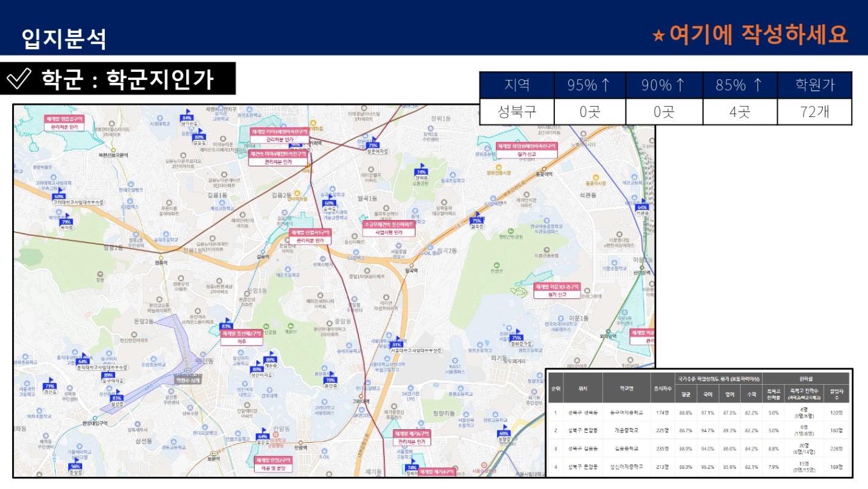The image size is (868, 489).
Task: Click the 90%↑ column header
Action: (664, 85)
